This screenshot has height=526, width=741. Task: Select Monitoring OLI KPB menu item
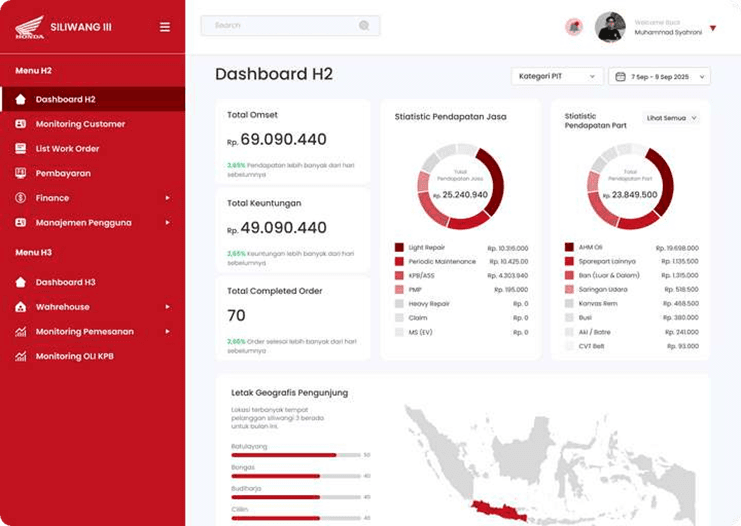(x=74, y=356)
